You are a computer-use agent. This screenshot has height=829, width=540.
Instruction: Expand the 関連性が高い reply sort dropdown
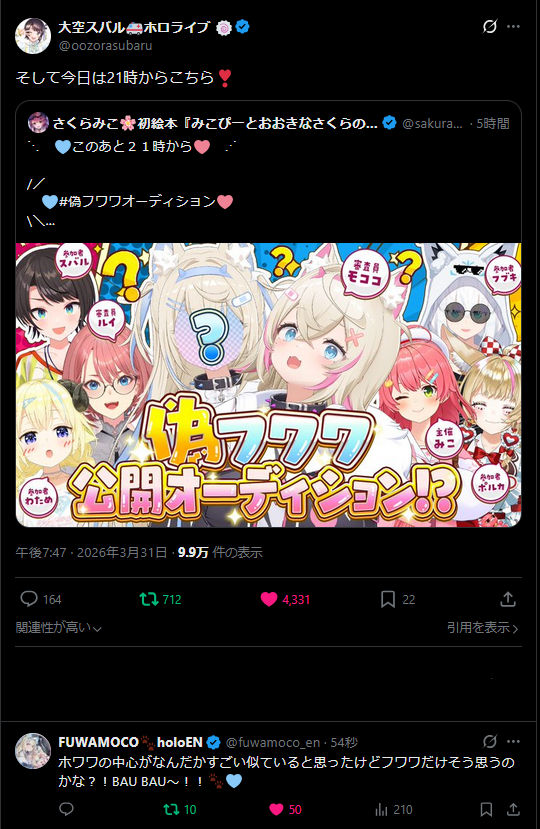pyautogui.click(x=59, y=628)
